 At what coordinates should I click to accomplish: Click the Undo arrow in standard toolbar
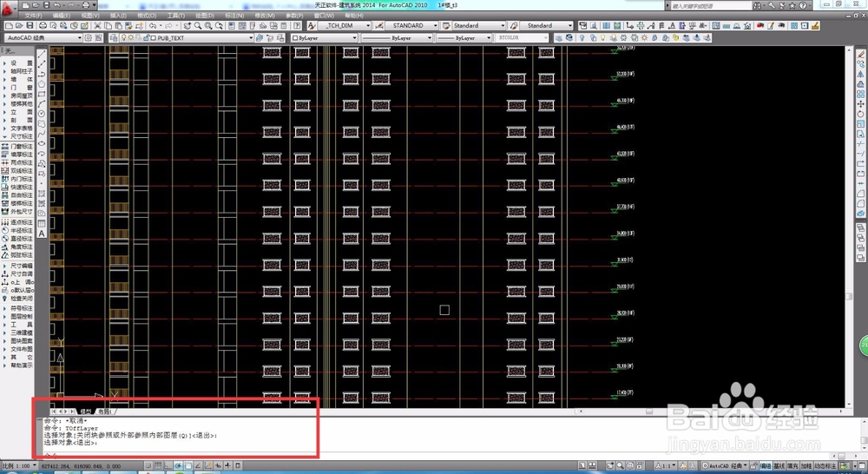click(x=154, y=25)
